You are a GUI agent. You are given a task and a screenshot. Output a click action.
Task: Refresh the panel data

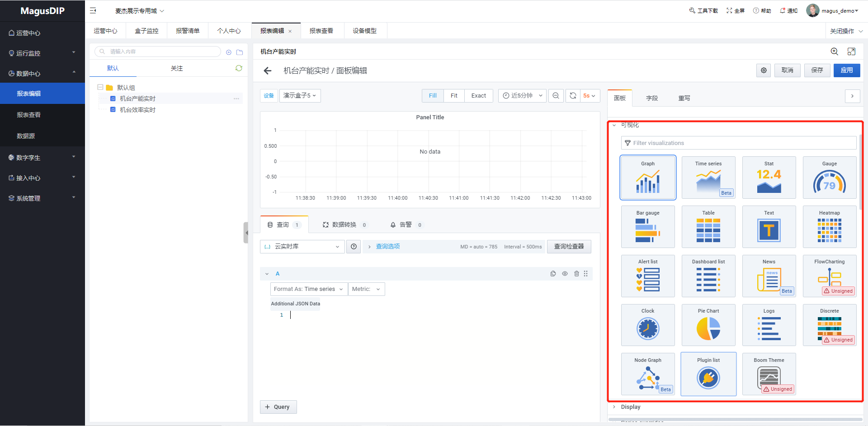pos(573,96)
